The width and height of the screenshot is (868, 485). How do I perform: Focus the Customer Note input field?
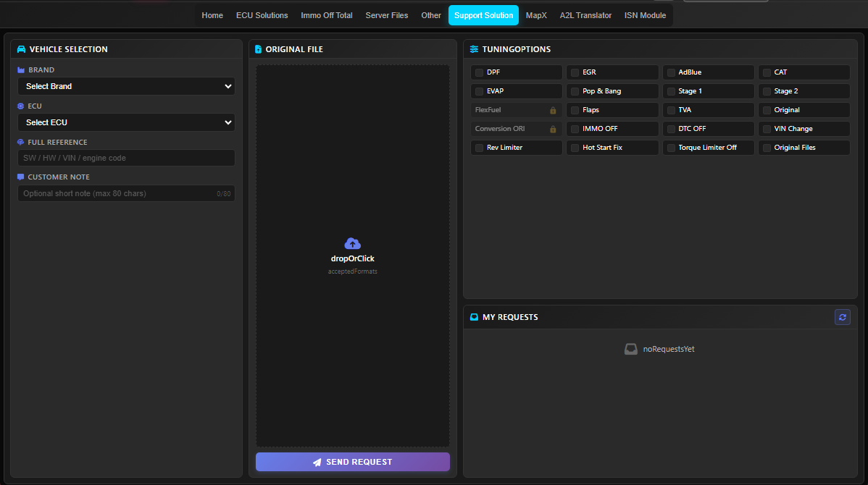126,193
